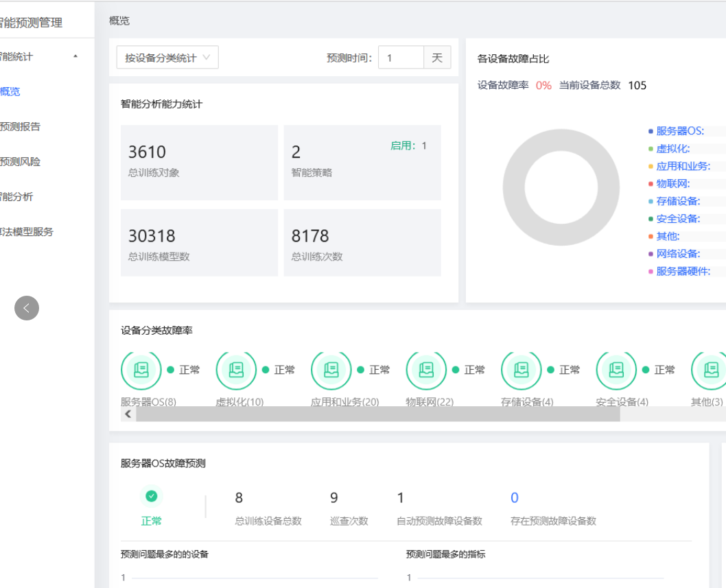Image resolution: width=726 pixels, height=588 pixels.
Task: Open 预测风险 in the sidebar
Action: (x=20, y=162)
